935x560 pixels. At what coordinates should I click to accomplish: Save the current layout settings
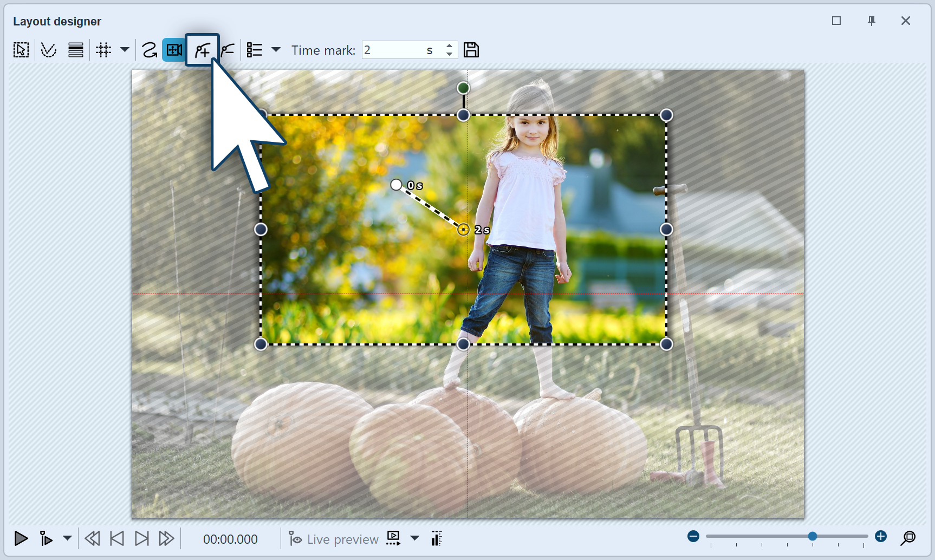471,50
